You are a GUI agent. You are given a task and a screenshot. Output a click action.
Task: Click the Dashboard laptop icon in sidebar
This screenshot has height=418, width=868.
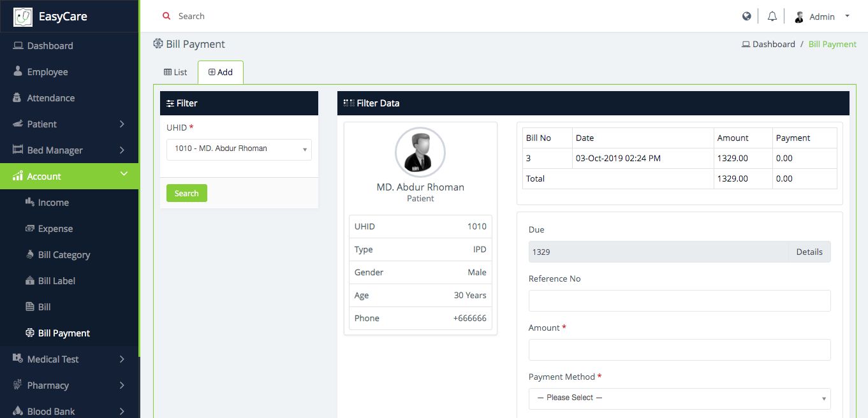(x=18, y=46)
